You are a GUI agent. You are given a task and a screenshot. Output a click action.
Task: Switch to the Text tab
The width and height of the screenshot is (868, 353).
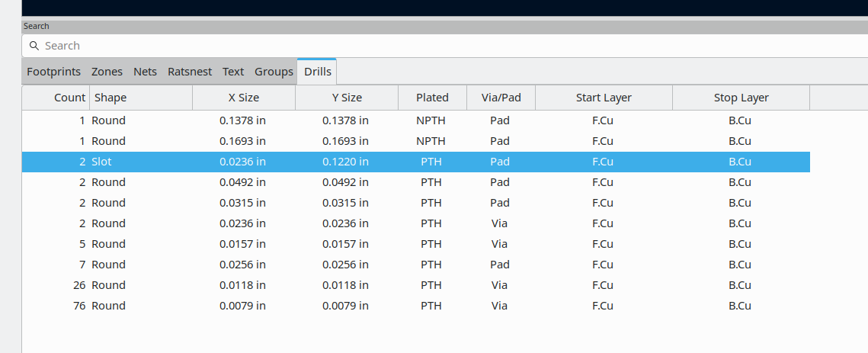coord(233,72)
